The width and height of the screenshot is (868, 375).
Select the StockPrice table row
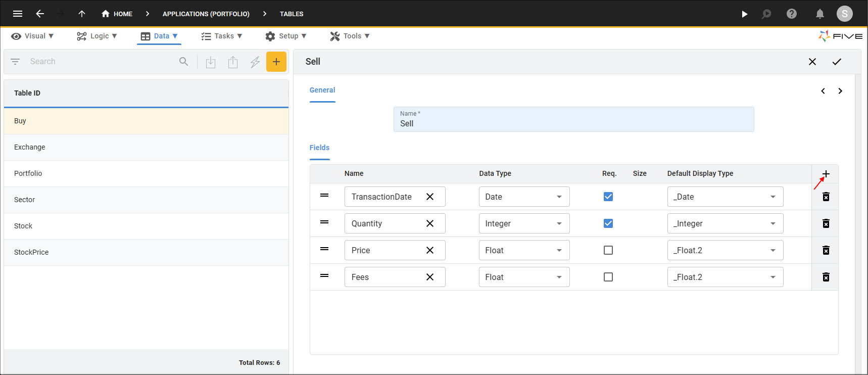tap(146, 252)
